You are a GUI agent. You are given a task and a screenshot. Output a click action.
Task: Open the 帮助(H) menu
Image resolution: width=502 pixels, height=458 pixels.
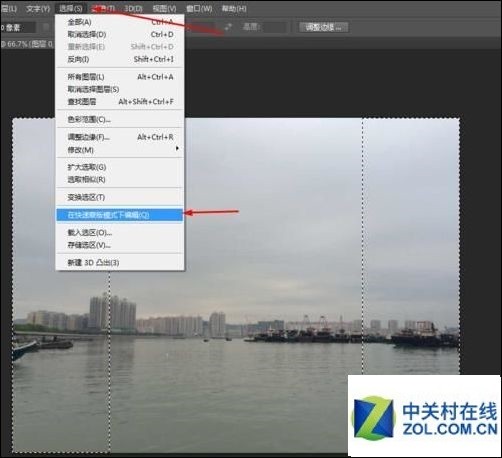pos(234,8)
